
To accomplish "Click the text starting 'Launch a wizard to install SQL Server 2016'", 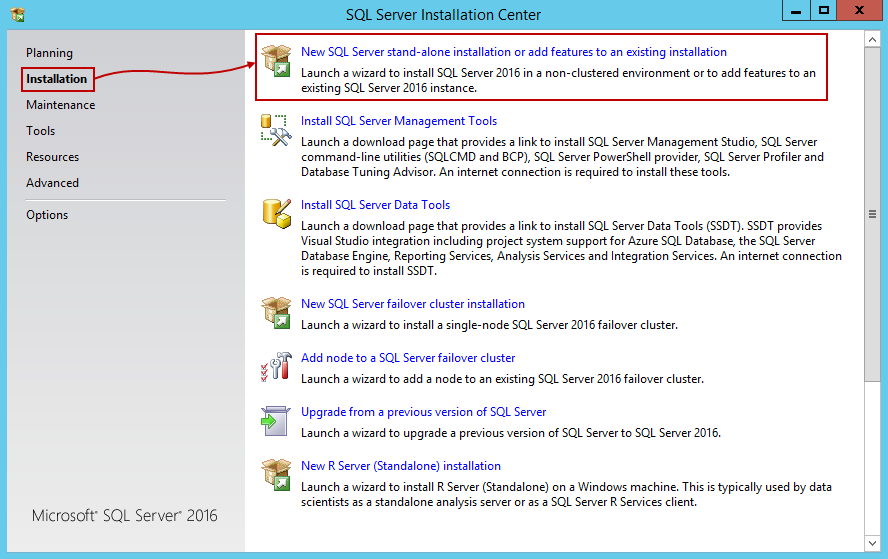I will 558,80.
